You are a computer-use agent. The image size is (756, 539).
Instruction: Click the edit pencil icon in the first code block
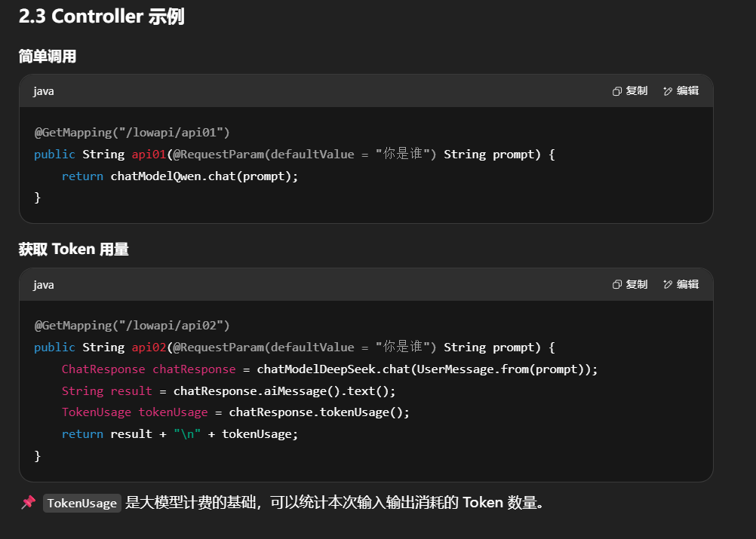pyautogui.click(x=668, y=91)
